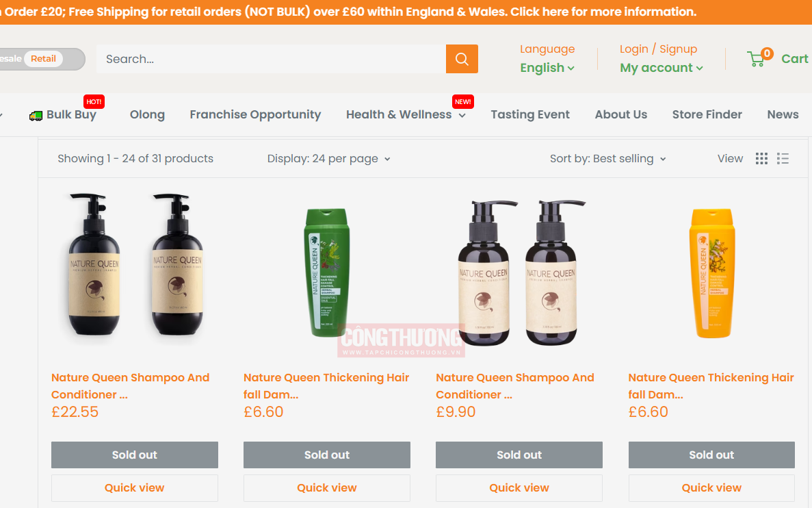Change the Sort by Best selling option
Screen dimensions: 812x508
pyautogui.click(x=607, y=159)
